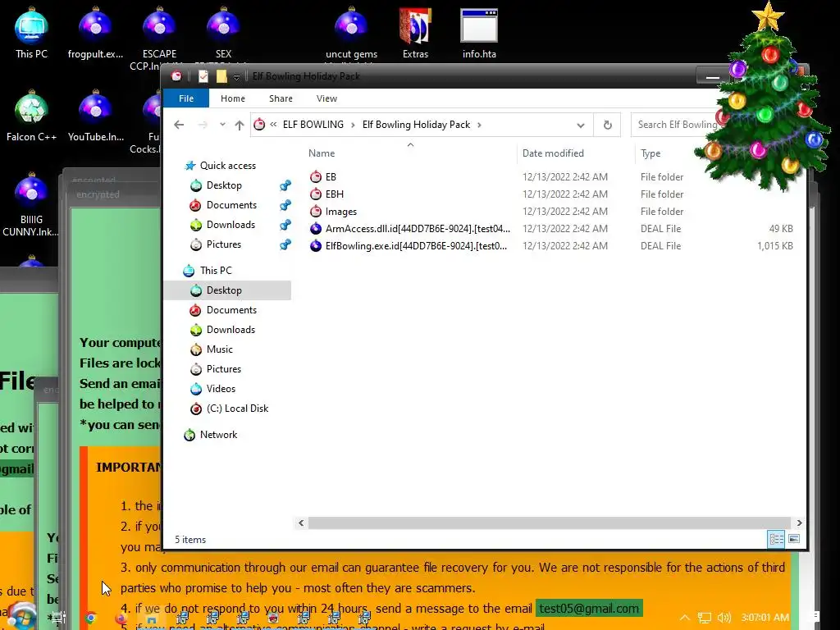
Task: Switch to Large icons view in status bar
Action: 794,539
